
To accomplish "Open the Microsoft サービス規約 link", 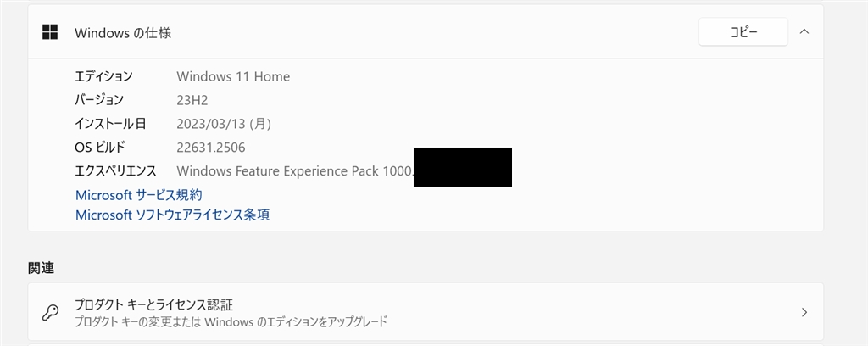I will pos(139,195).
